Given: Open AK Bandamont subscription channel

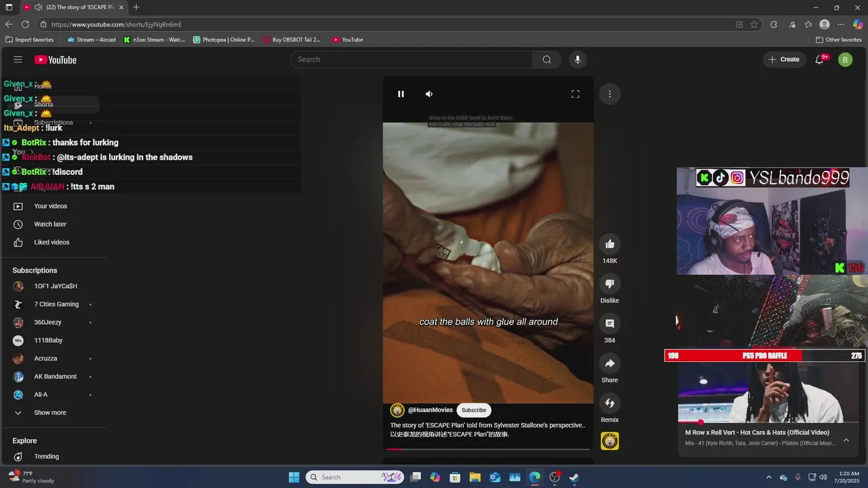Looking at the screenshot, I should [54, 377].
